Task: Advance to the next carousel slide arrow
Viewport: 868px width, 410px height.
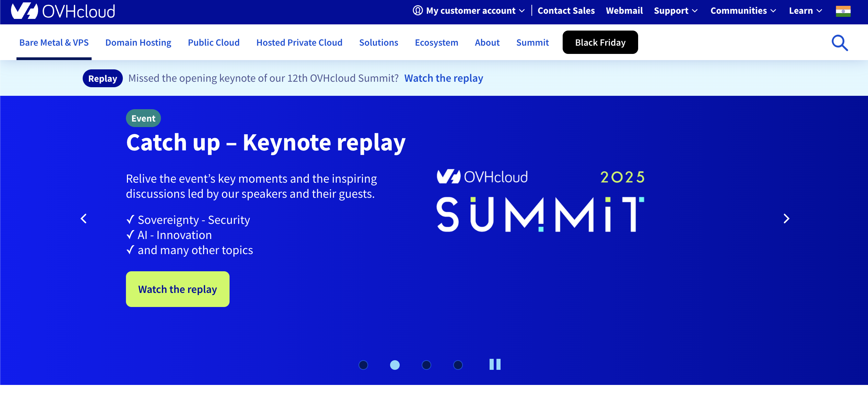Action: coord(786,219)
